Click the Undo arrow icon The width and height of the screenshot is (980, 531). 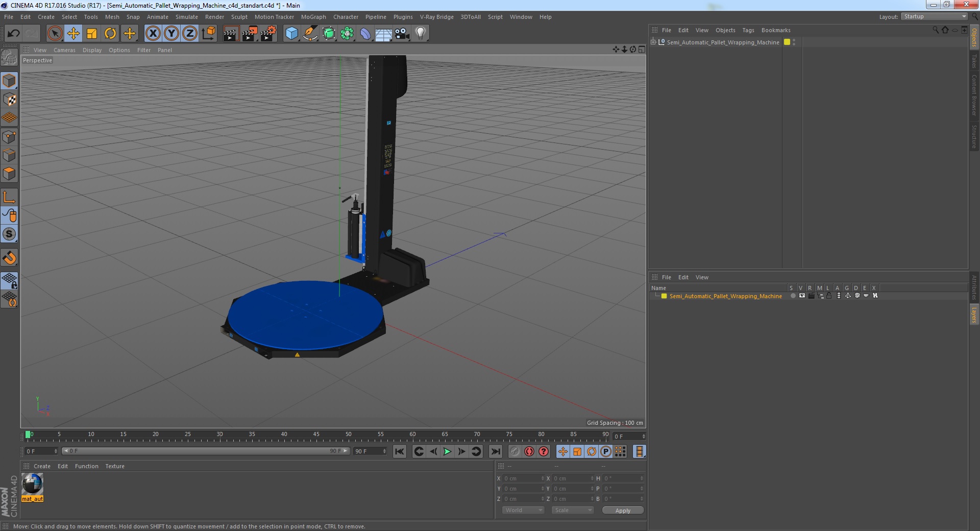click(13, 34)
